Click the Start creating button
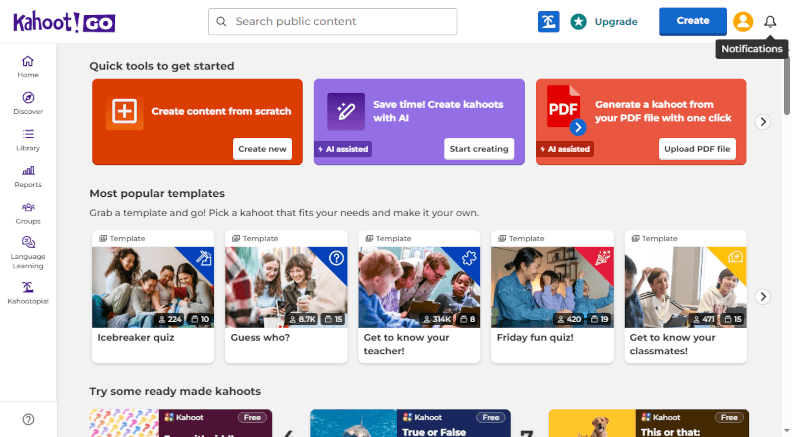 tap(479, 149)
